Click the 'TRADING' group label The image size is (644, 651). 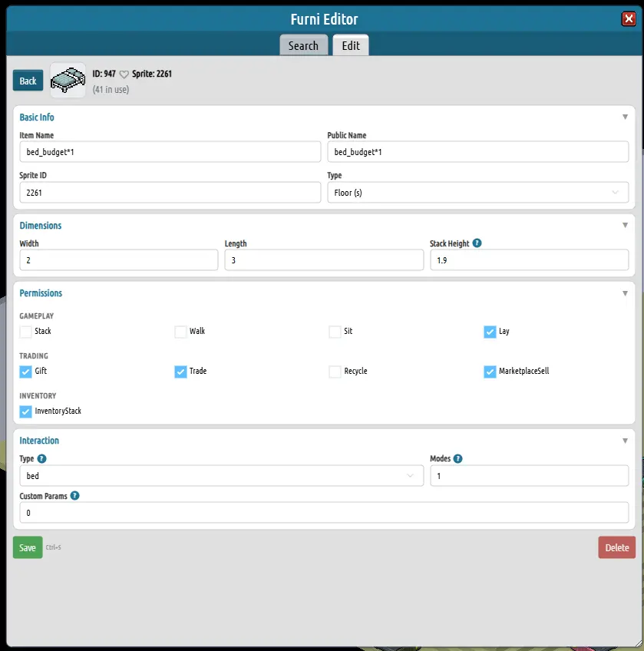click(34, 355)
